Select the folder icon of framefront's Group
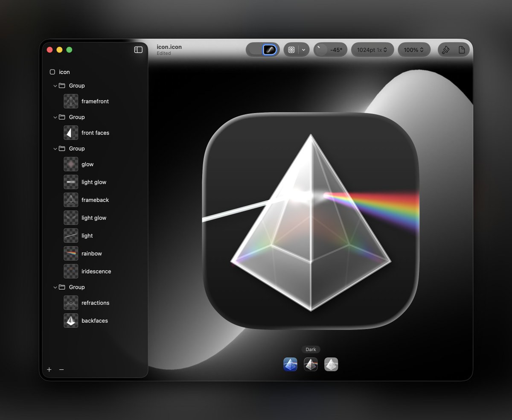Image resolution: width=512 pixels, height=420 pixels. pos(62,86)
